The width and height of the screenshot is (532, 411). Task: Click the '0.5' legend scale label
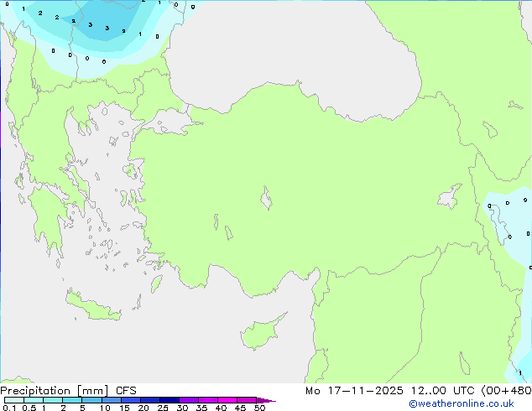(29, 408)
